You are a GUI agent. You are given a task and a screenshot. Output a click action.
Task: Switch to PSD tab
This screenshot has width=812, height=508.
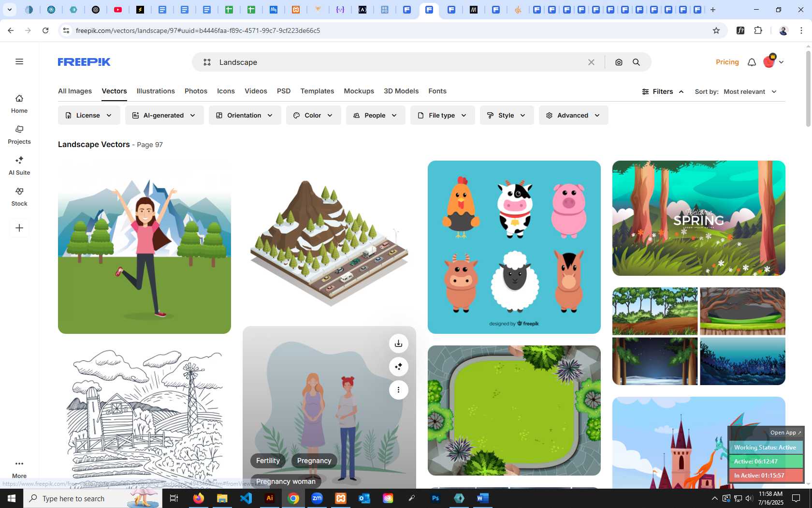(284, 91)
